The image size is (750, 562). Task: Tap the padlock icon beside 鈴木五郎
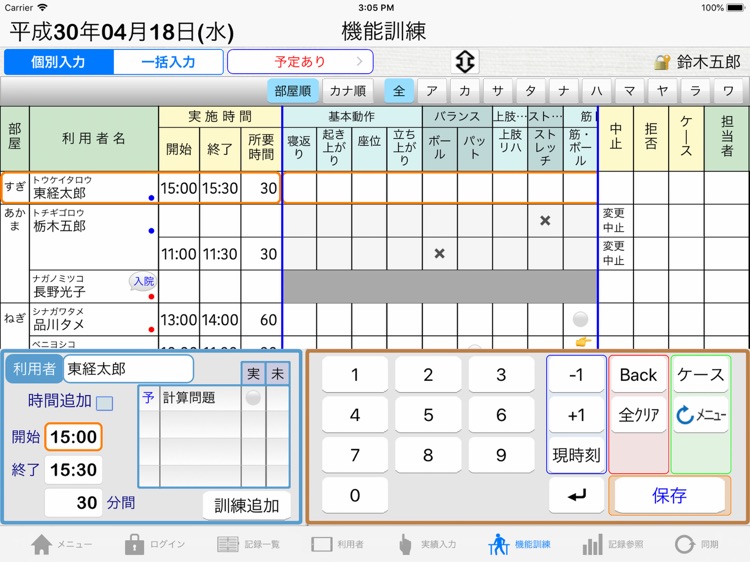point(662,62)
